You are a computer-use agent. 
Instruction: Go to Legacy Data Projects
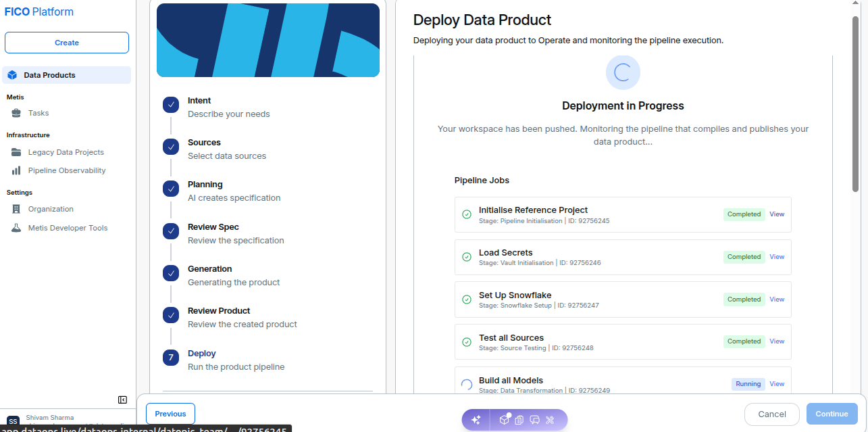click(x=66, y=152)
